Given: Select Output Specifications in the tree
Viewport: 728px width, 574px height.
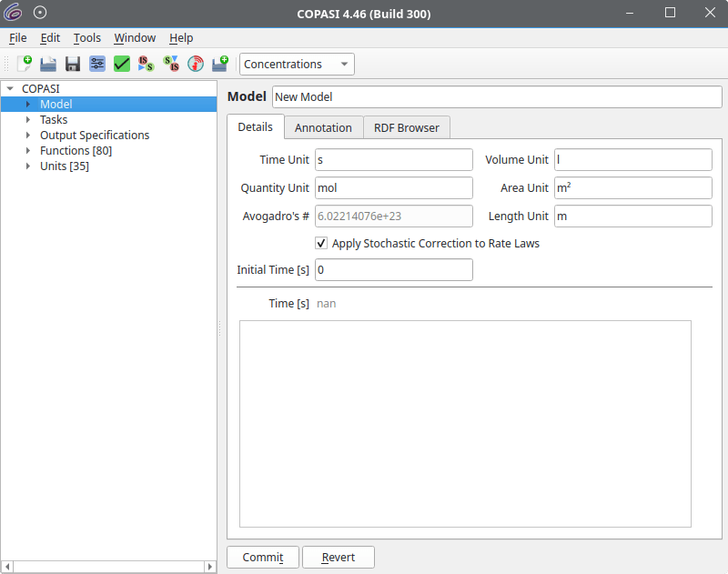Looking at the screenshot, I should [95, 135].
